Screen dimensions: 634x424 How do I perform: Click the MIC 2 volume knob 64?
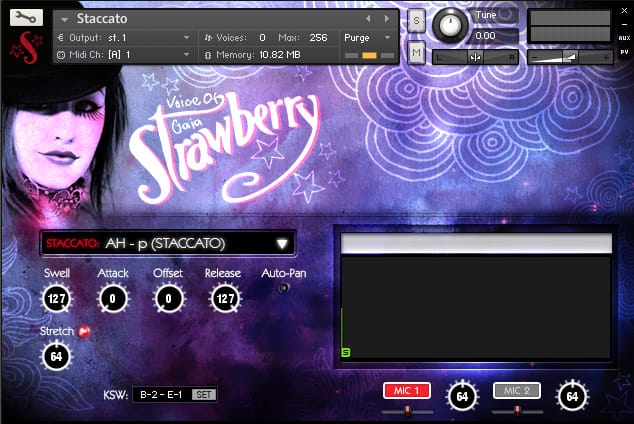(572, 397)
